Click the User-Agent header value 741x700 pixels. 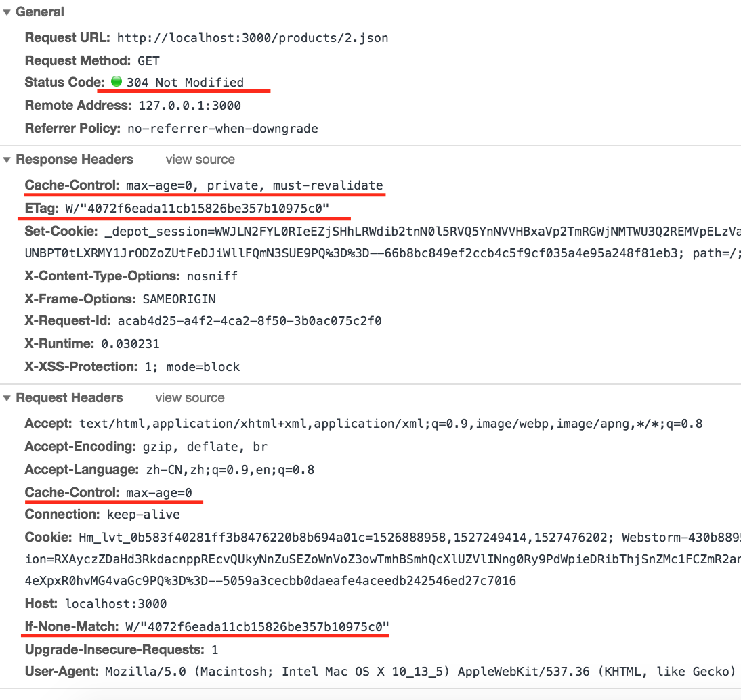(x=420, y=672)
